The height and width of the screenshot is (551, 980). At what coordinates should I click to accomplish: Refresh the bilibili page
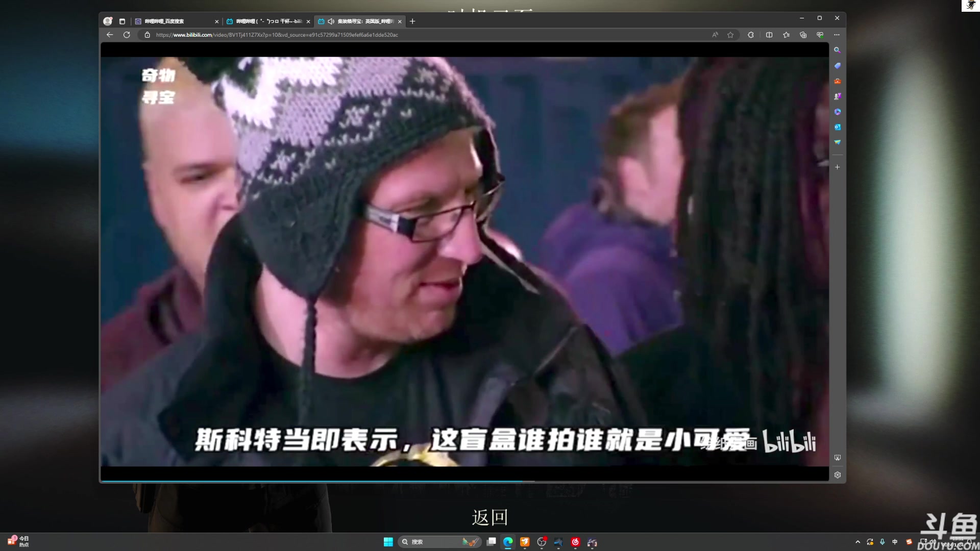point(127,35)
